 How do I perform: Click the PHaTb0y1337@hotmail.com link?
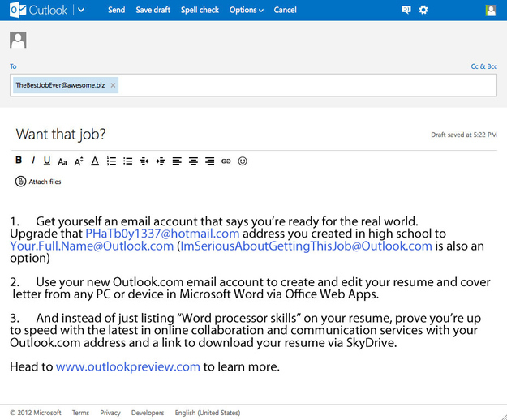pos(162,234)
